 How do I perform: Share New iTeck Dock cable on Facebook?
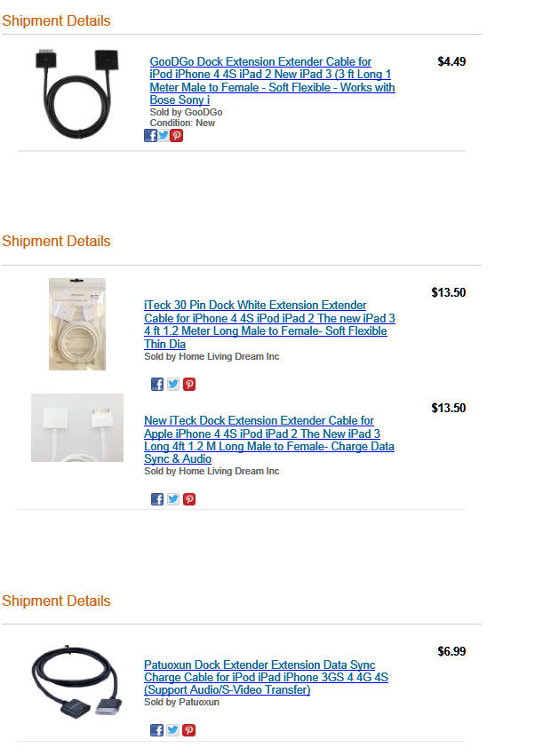coord(157,499)
